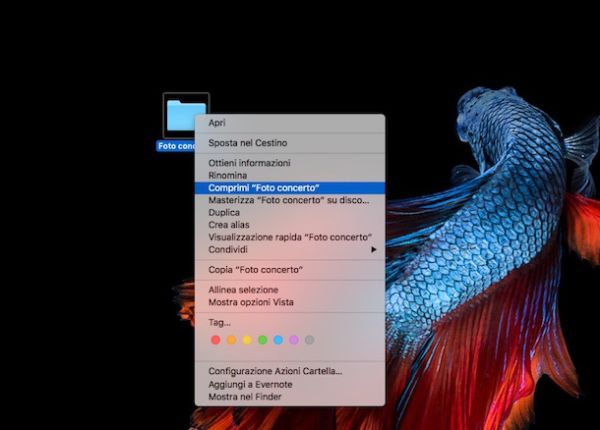Click the Foto concerto folder icon
Viewport: 600px width, 430px height.
(x=185, y=115)
